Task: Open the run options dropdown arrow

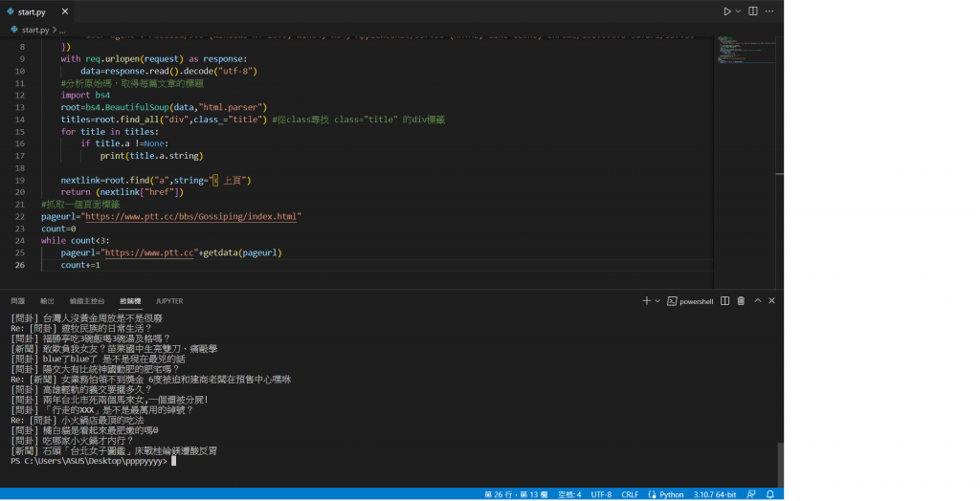Action: [x=738, y=11]
